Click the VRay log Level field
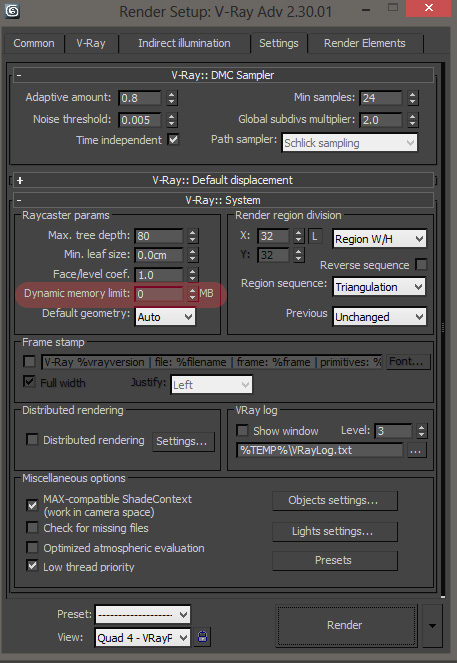 (393, 431)
